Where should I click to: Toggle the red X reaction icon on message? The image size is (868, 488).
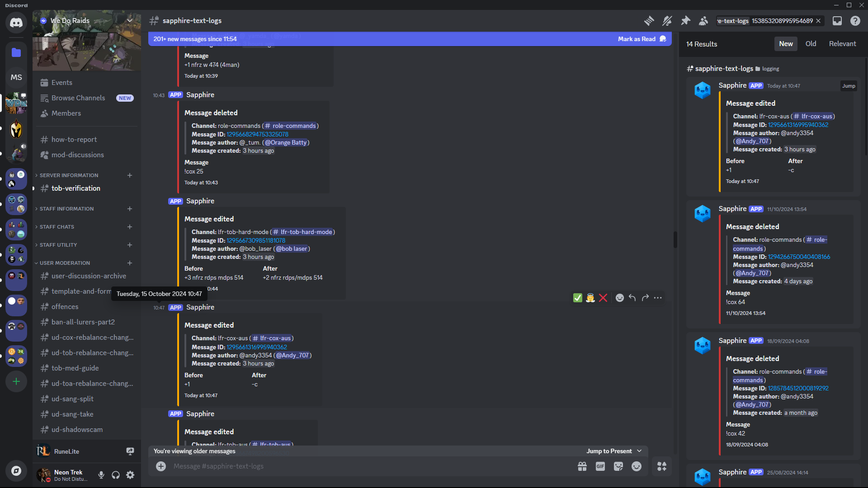(x=604, y=297)
